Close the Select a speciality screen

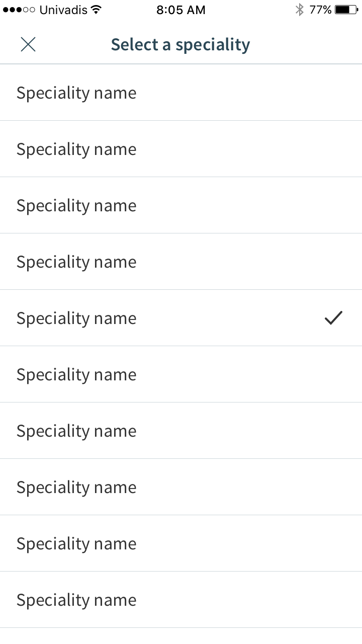pos(28,44)
